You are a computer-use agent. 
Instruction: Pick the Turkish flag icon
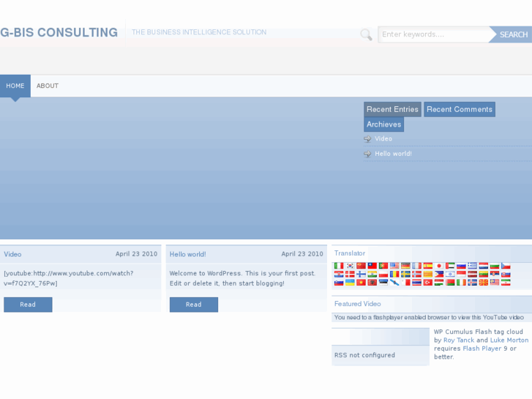coord(428,282)
